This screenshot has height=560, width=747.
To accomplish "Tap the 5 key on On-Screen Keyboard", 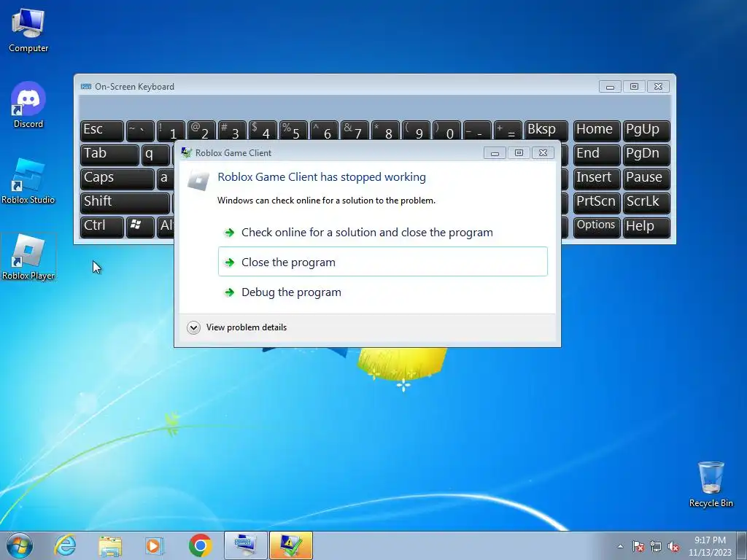I will (293, 131).
